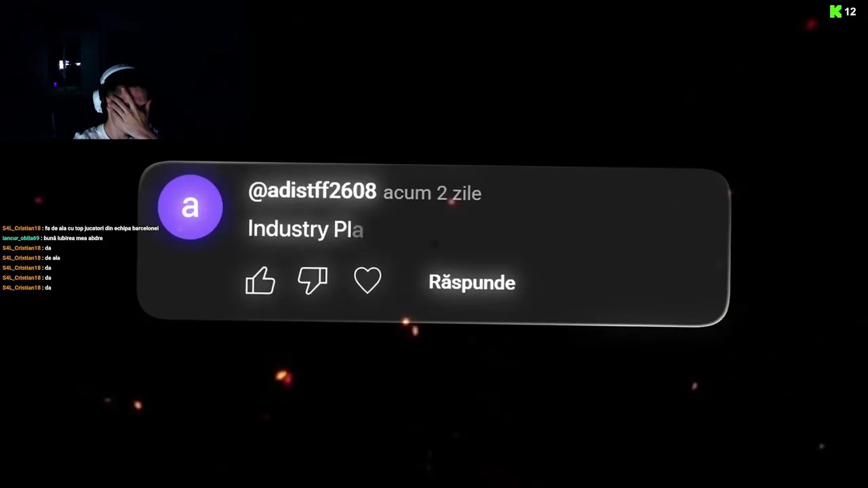Click the partially typed "Pla" text

(349, 229)
